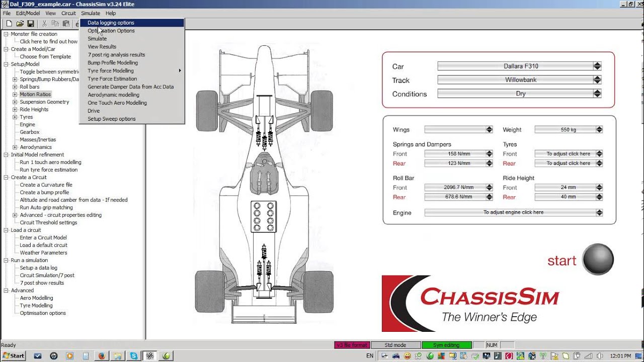Open Skype from the taskbar
This screenshot has height=362, width=644.
tap(134, 355)
